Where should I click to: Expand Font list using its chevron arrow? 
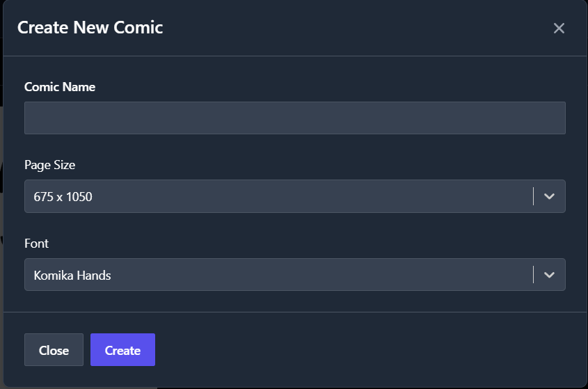click(x=549, y=275)
